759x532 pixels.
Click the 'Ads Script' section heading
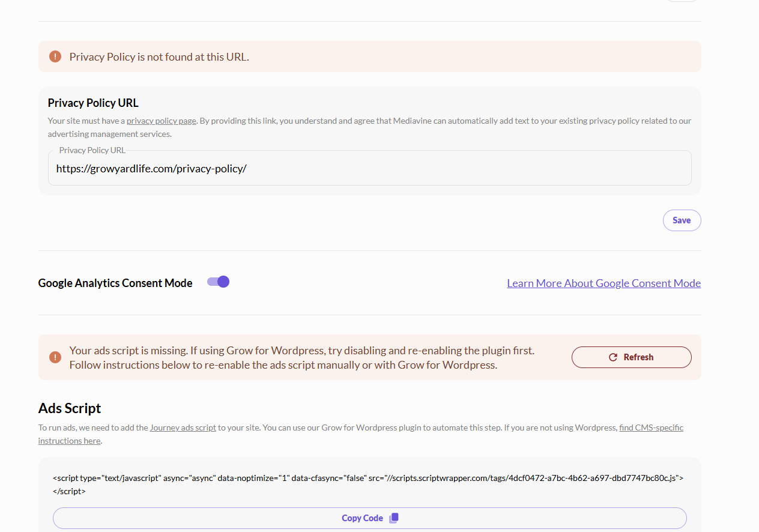click(x=70, y=408)
